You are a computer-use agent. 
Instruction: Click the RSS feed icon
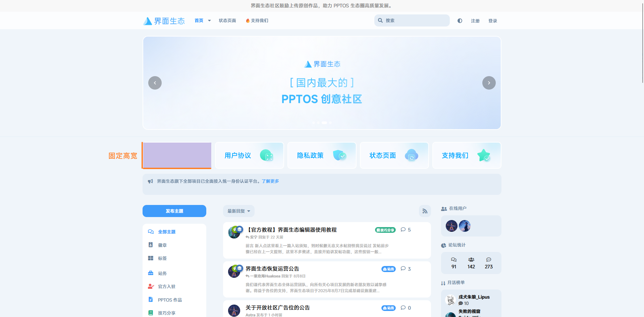tap(425, 211)
